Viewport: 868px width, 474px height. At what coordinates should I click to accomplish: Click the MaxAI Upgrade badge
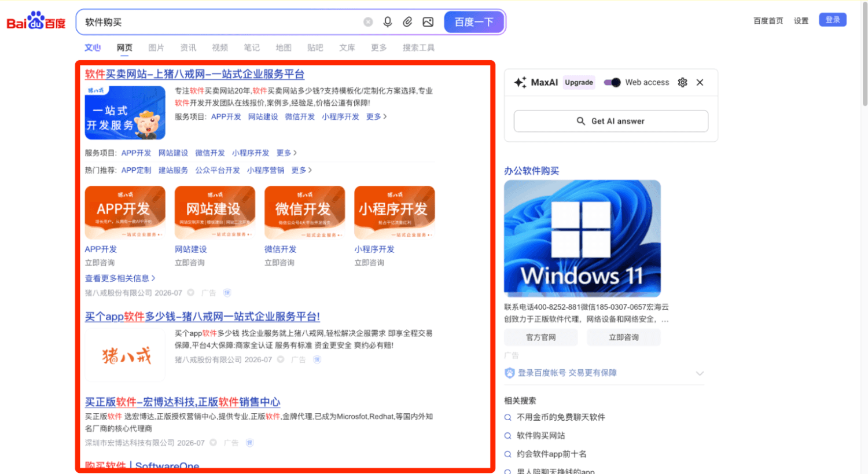pyautogui.click(x=579, y=82)
